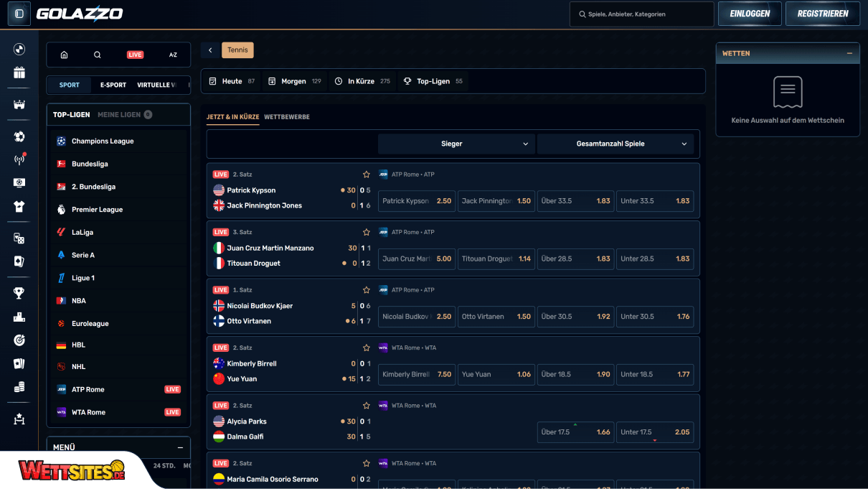Select the Jetzt & In Kürze tab
The height and width of the screenshot is (489, 868).
tap(233, 116)
